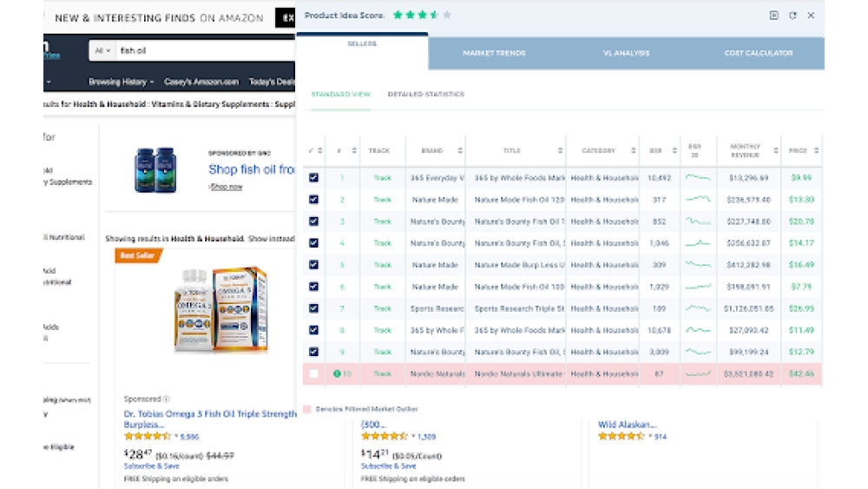View BSR 30 sparkline for 365 Everyday Value row
Screen dimensions: 868x489
[x=698, y=178]
